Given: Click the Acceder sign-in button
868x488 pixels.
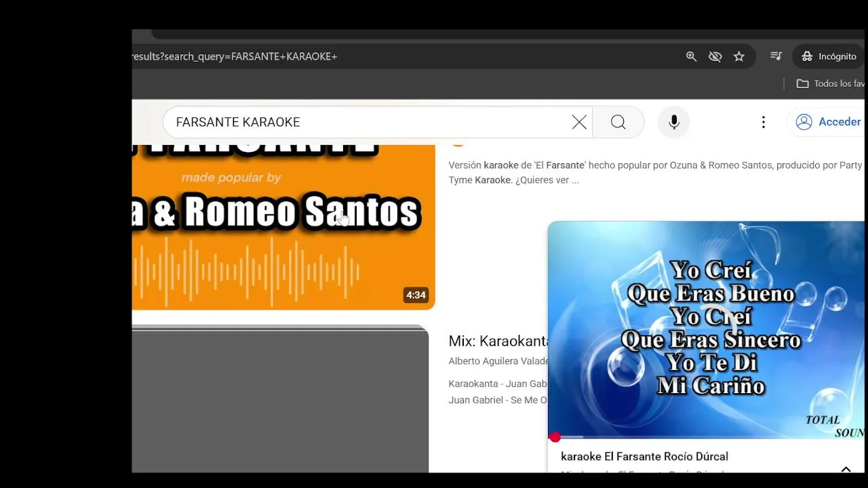Looking at the screenshot, I should 827,122.
